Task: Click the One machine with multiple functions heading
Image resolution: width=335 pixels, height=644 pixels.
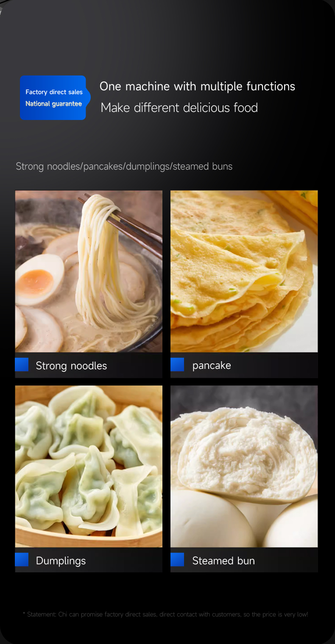Action: (197, 86)
